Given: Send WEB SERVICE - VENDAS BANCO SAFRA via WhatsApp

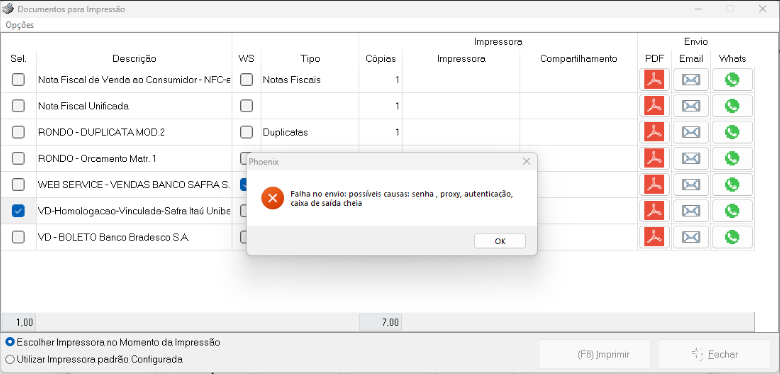Looking at the screenshot, I should tap(732, 185).
